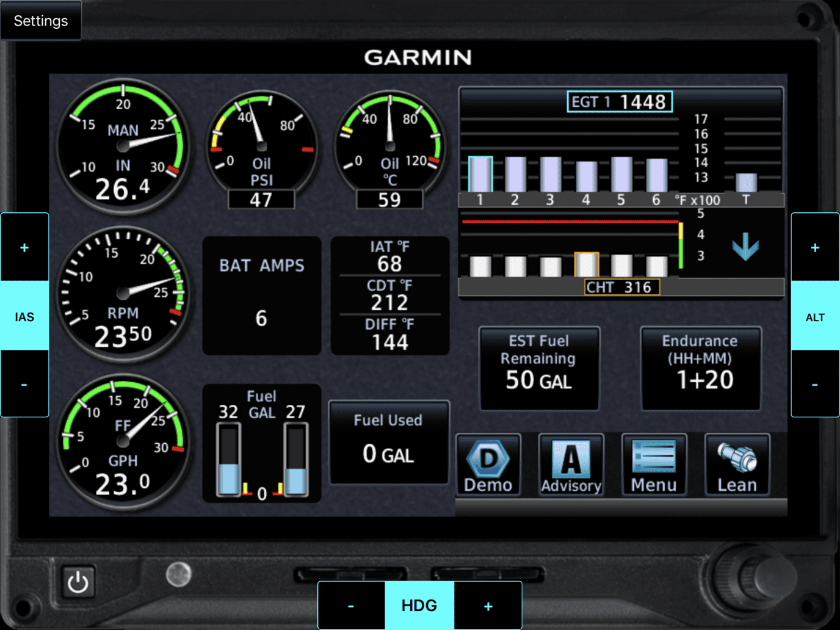Image resolution: width=840 pixels, height=630 pixels.
Task: Increase IAS with the plus button
Action: pos(24,247)
